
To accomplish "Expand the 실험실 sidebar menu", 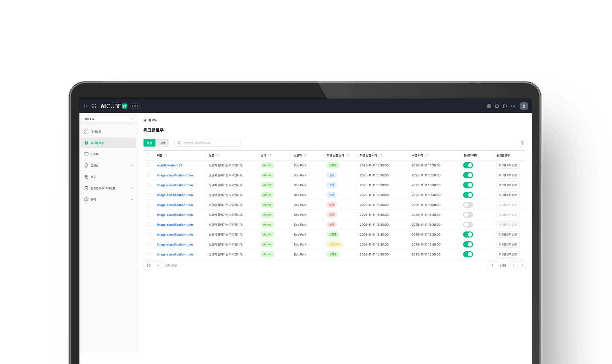I will (109, 165).
